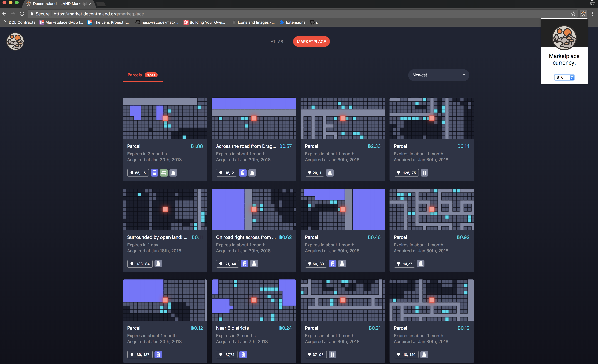Switch to the ATLAS tab
Viewport: 598px width, 364px height.
click(x=277, y=41)
